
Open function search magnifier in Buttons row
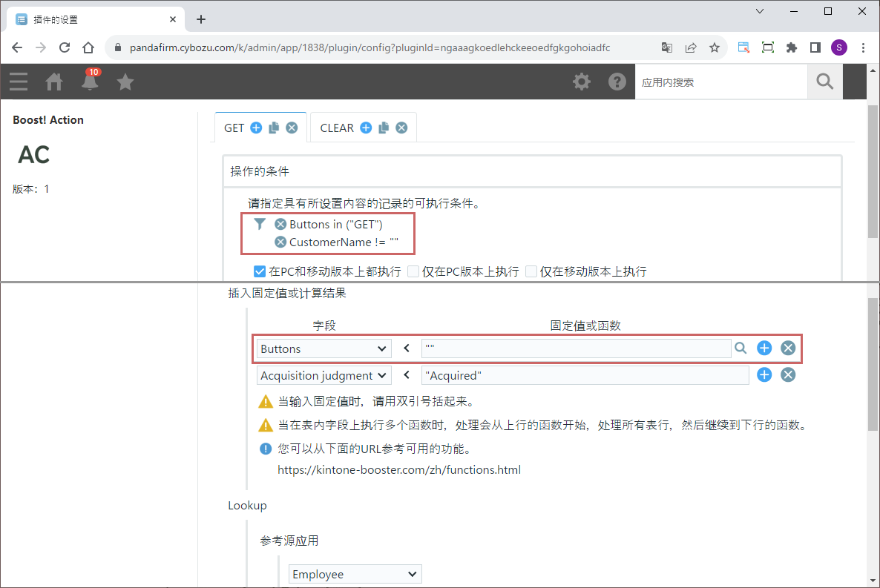pos(741,348)
